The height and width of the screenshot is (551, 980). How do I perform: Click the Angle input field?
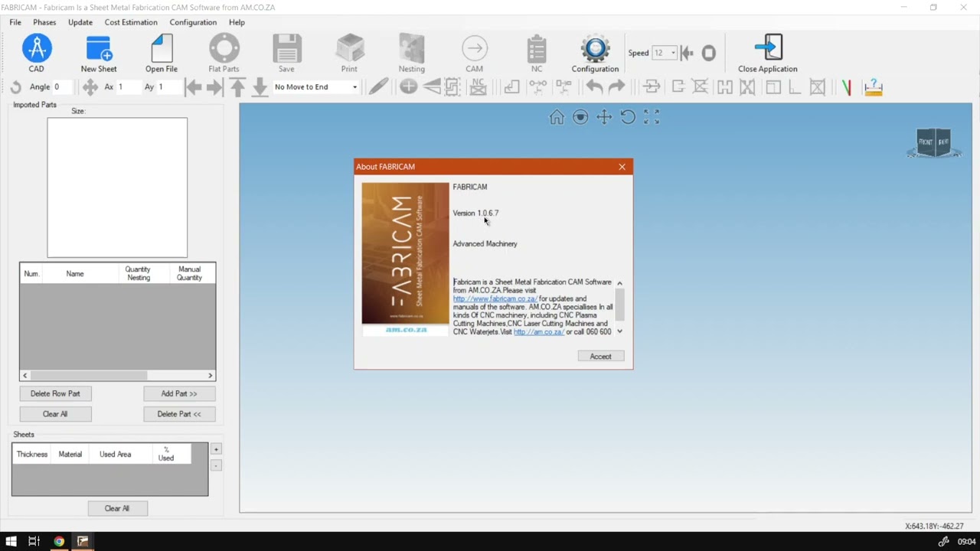[x=64, y=87]
